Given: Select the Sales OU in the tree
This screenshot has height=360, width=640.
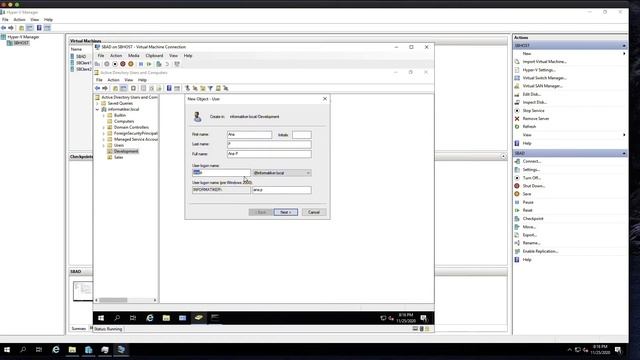Looking at the screenshot, I should (118, 157).
